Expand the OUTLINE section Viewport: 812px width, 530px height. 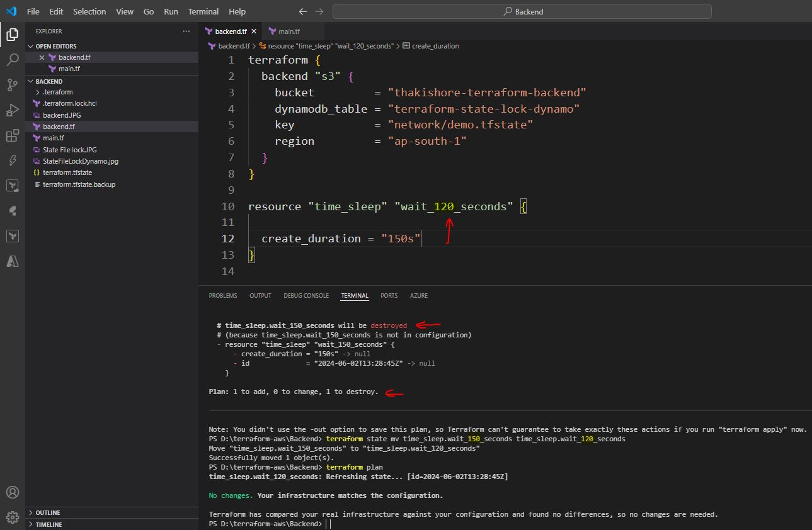pos(48,512)
